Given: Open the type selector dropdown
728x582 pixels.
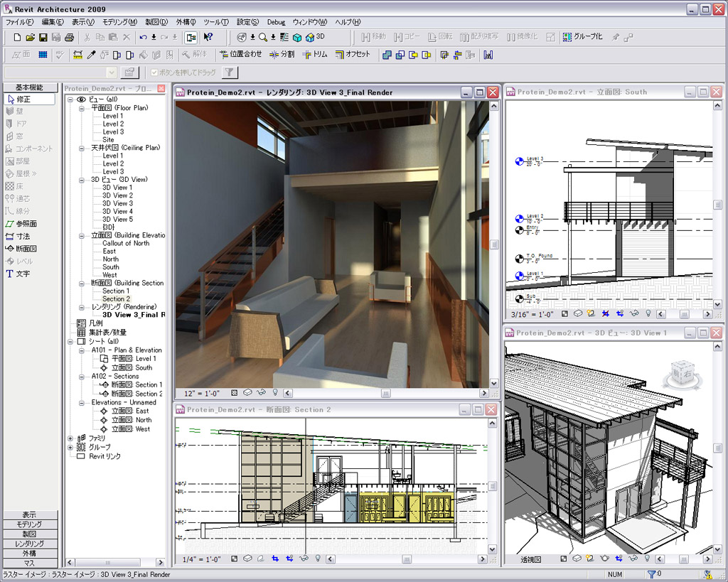Looking at the screenshot, I should [112, 72].
